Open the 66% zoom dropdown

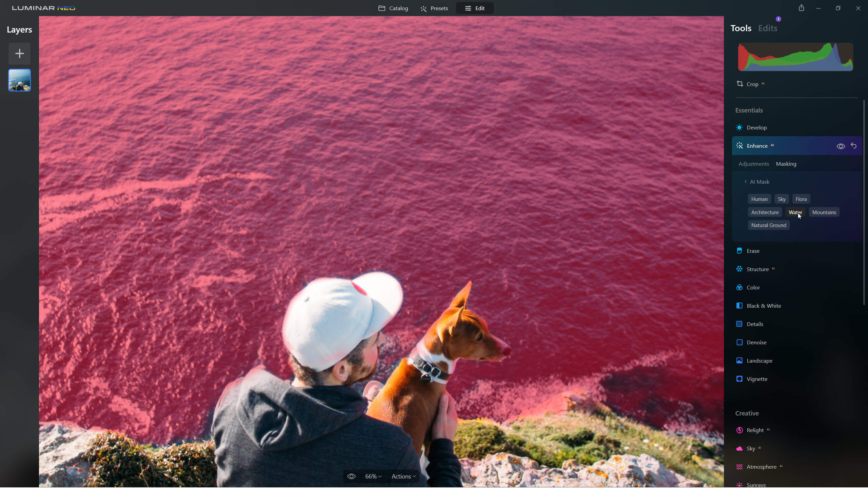point(373,476)
